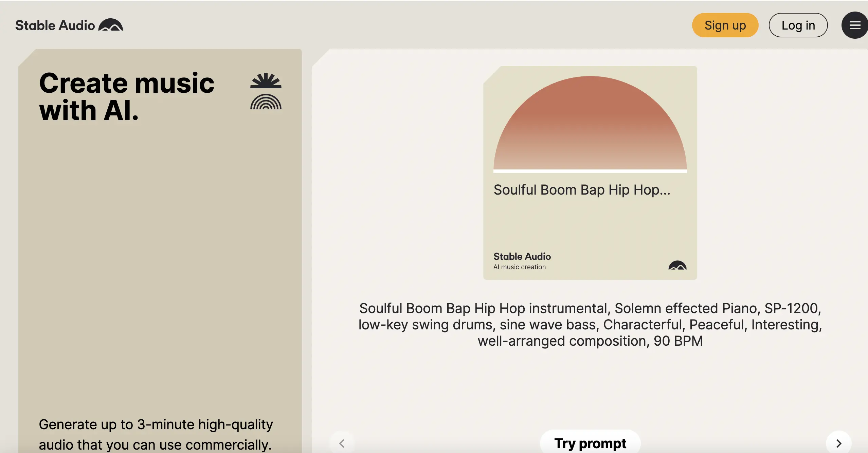Click the "Generate up to 3-minute" tagline text

click(156, 434)
